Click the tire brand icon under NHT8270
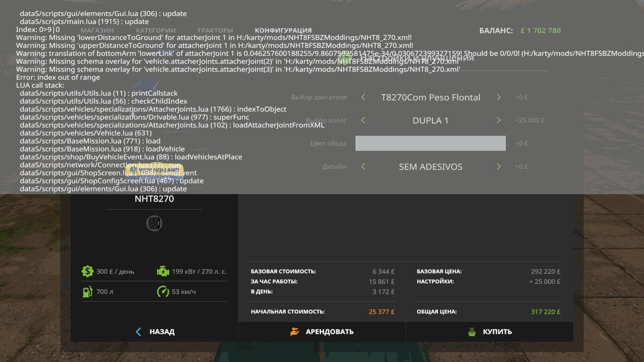Screen dimensions: 644x362 point(154,223)
